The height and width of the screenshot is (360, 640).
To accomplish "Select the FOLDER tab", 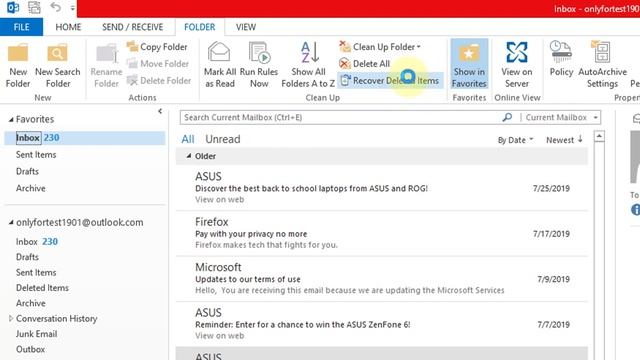I will pos(200,27).
